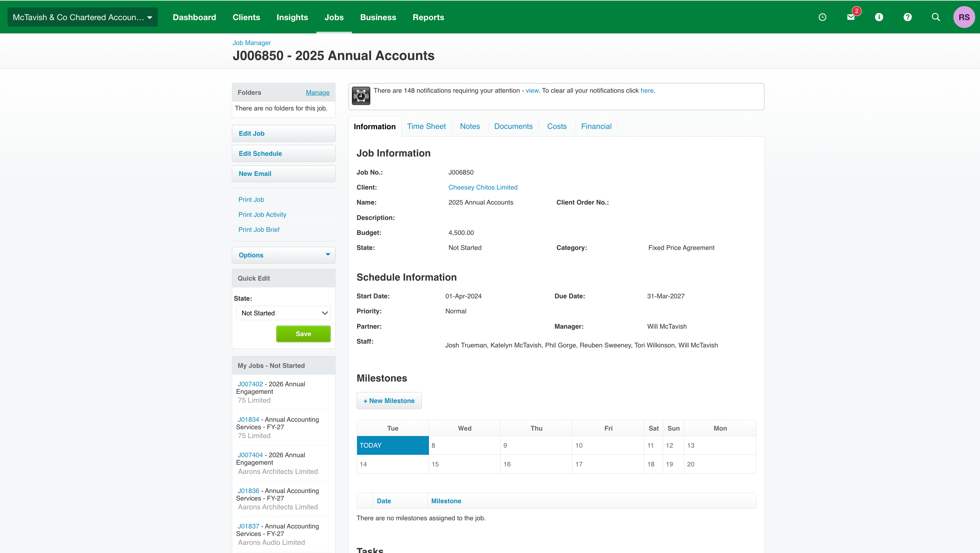Open job J01837 in My Jobs list
Screen dimensions: 980x553
[248, 526]
